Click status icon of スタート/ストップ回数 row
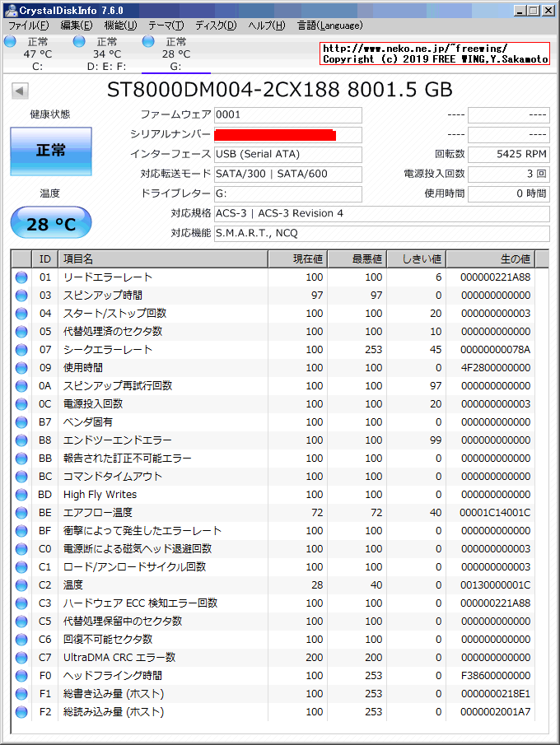Screen dimensions: 560x745 pos(21,314)
